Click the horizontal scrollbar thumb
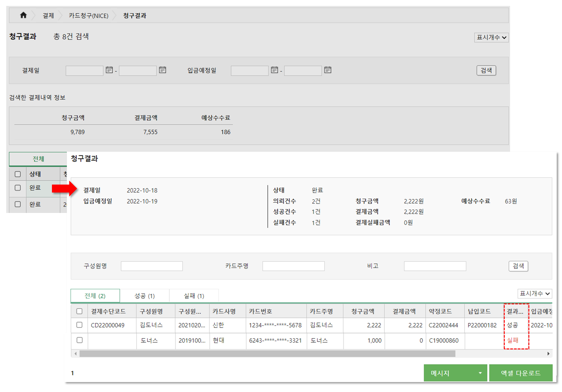This screenshot has height=392, width=562. (x=267, y=353)
